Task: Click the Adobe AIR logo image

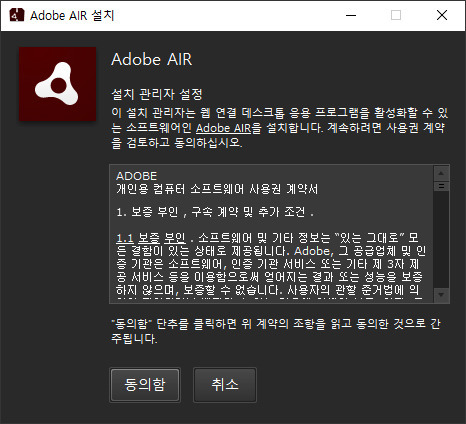Action: [57, 84]
